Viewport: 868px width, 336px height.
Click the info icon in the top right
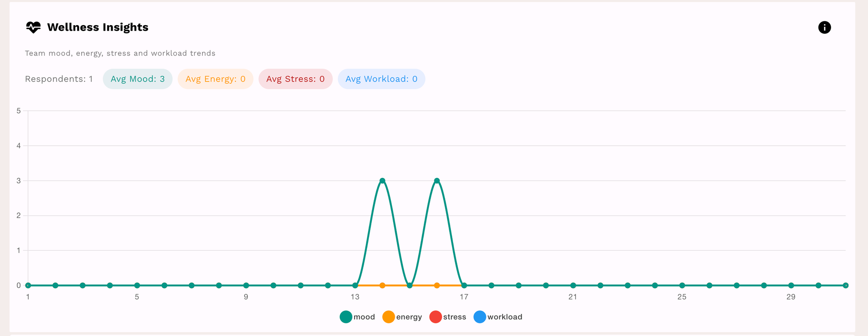click(824, 27)
